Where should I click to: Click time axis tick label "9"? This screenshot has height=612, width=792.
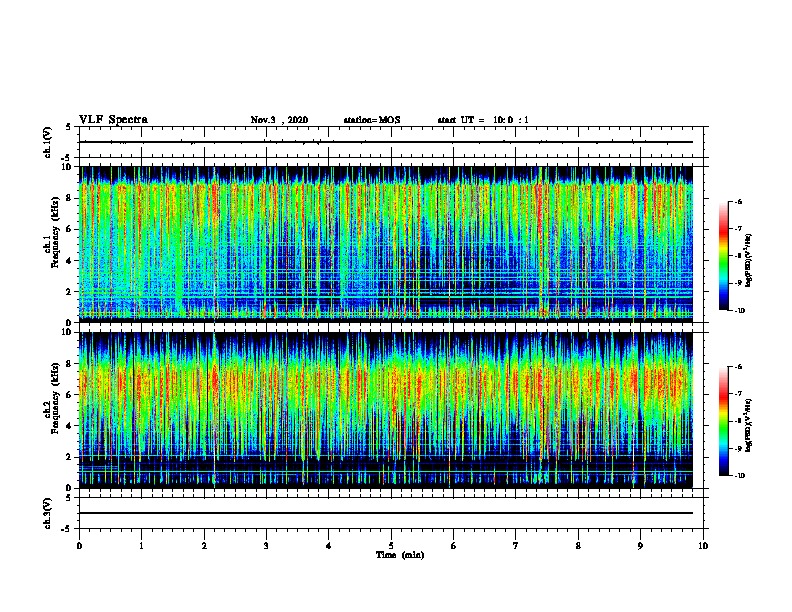click(640, 546)
